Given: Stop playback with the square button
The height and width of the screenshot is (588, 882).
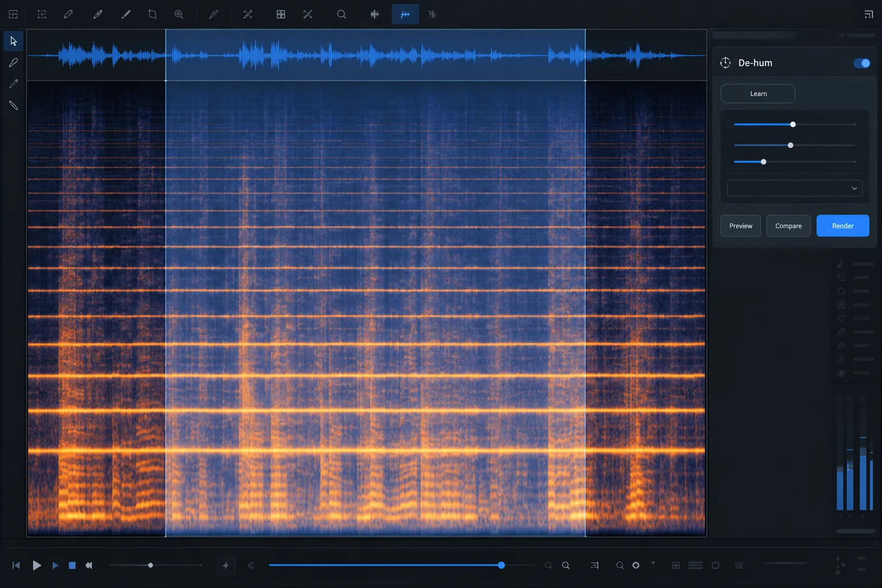Looking at the screenshot, I should point(72,566).
